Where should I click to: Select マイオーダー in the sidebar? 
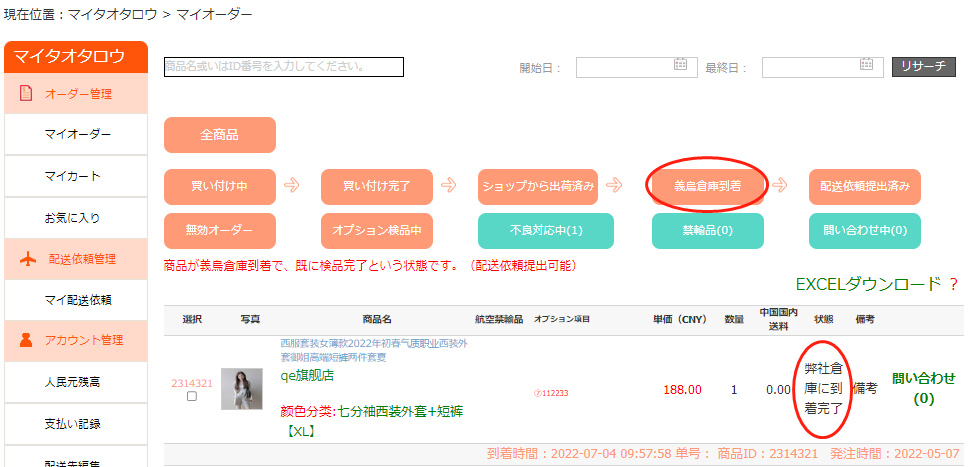77,134
